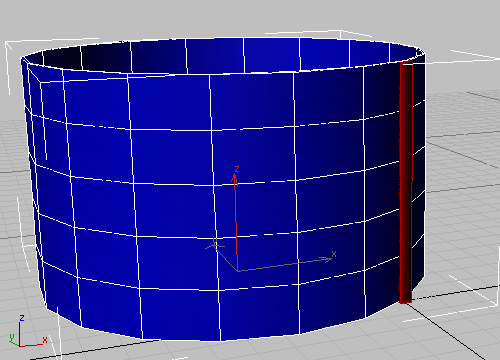Click the green Y label of the world axis tripod
500x360 pixels.
click(x=11, y=338)
